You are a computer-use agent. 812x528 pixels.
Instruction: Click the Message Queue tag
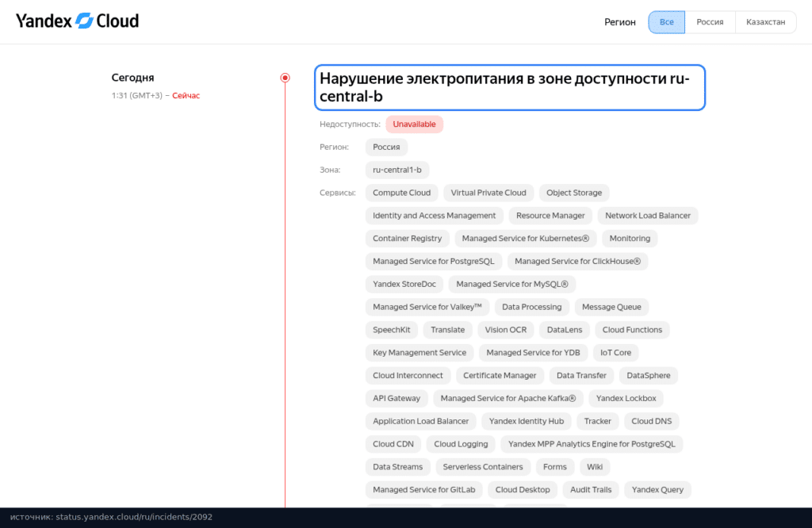pyautogui.click(x=611, y=307)
